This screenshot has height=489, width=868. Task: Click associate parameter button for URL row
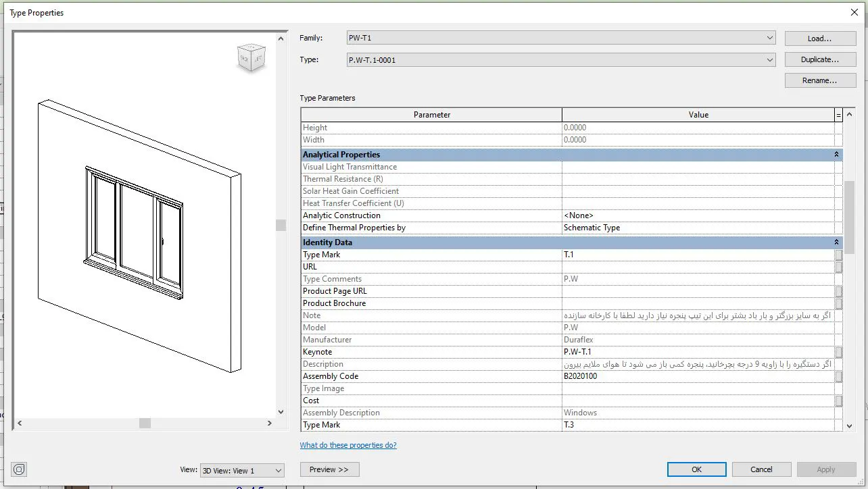click(x=838, y=267)
